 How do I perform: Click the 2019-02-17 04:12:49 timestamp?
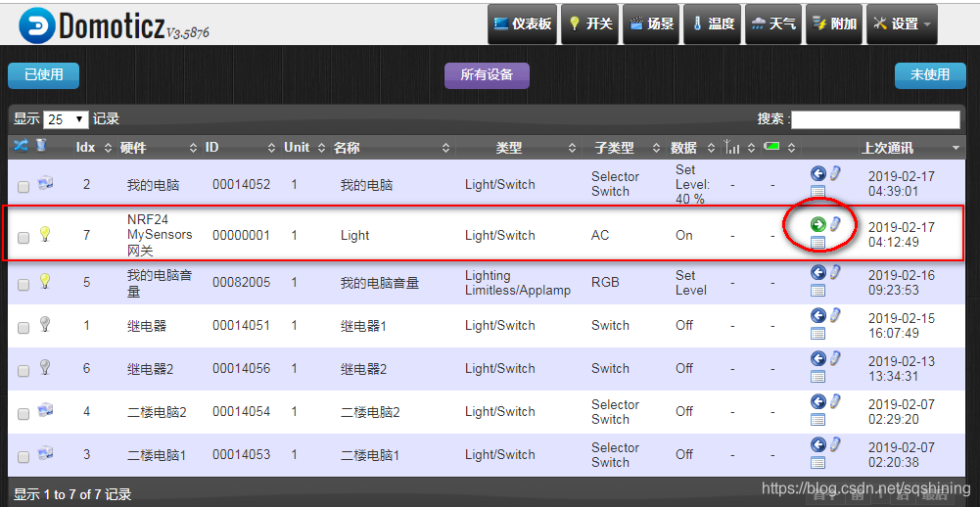(x=902, y=235)
